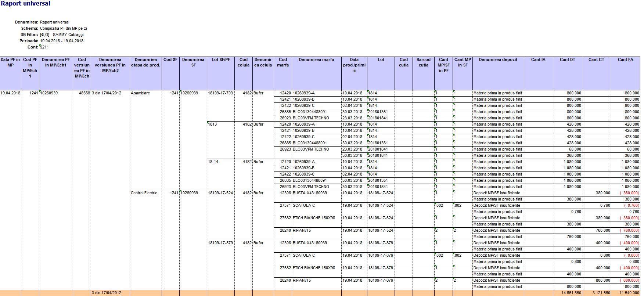Select the period '19.04.2018 - 19.04.2018'
Screen dimensions: 644x296
(62, 41)
